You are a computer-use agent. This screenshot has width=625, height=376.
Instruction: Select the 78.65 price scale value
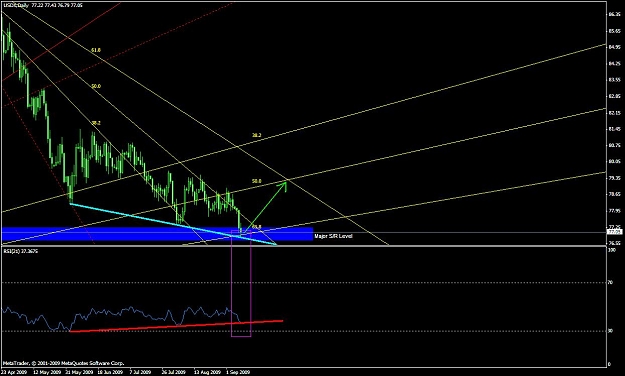pos(614,194)
